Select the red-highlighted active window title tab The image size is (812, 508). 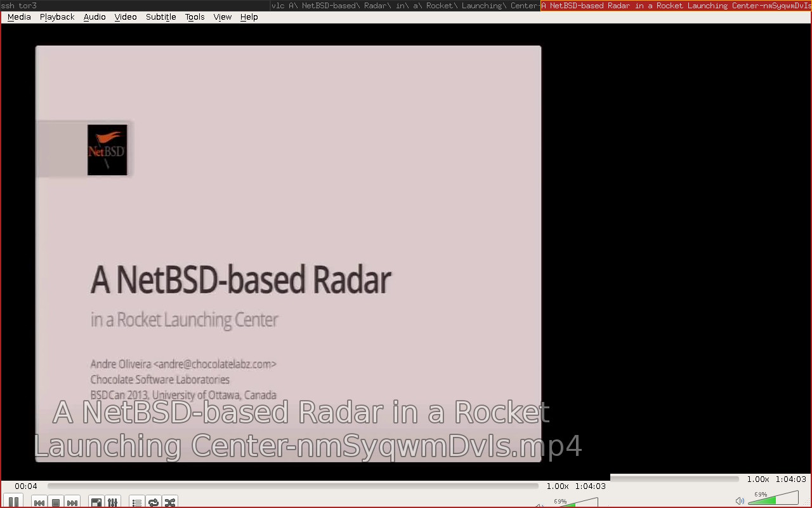pyautogui.click(x=676, y=6)
